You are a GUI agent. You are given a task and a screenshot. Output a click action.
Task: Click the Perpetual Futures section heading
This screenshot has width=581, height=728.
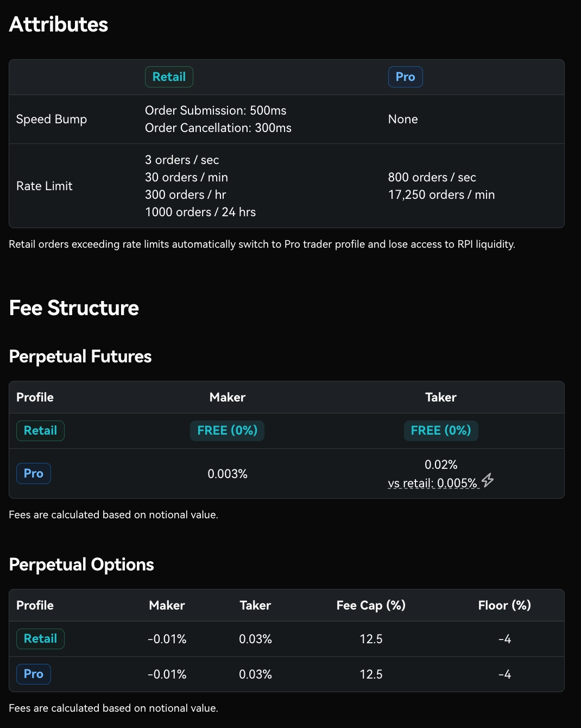(x=80, y=356)
